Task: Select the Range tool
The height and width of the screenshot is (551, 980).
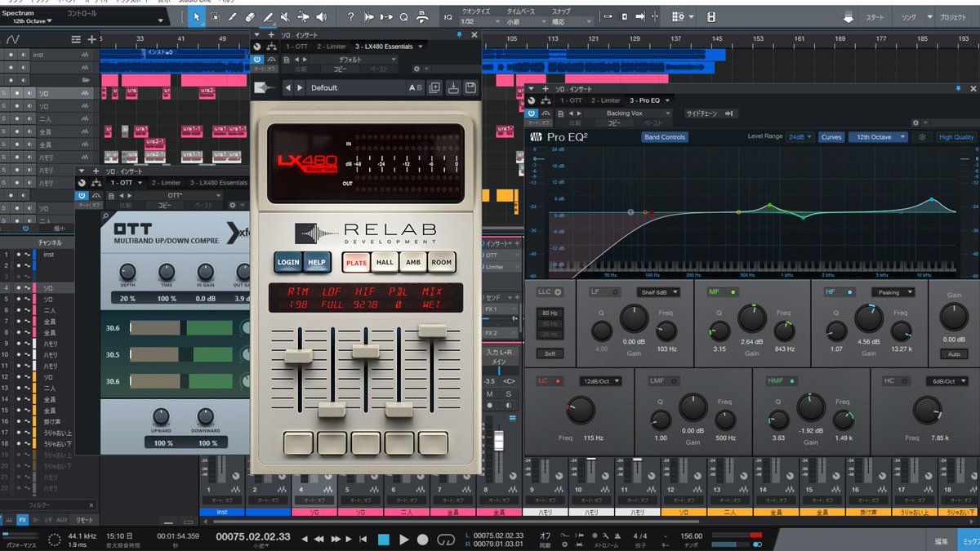Action: pyautogui.click(x=215, y=16)
